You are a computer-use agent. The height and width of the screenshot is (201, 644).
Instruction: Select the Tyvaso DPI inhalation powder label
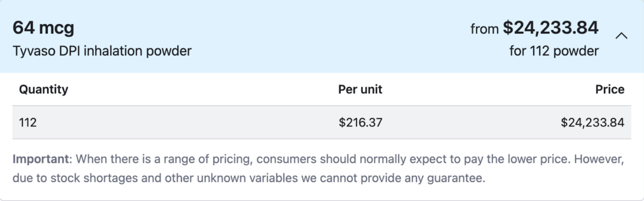[102, 51]
